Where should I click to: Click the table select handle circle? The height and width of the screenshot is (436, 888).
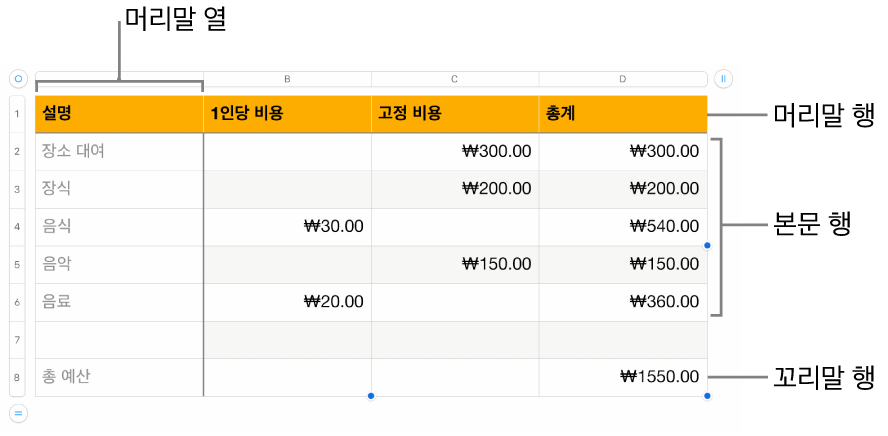(18, 78)
